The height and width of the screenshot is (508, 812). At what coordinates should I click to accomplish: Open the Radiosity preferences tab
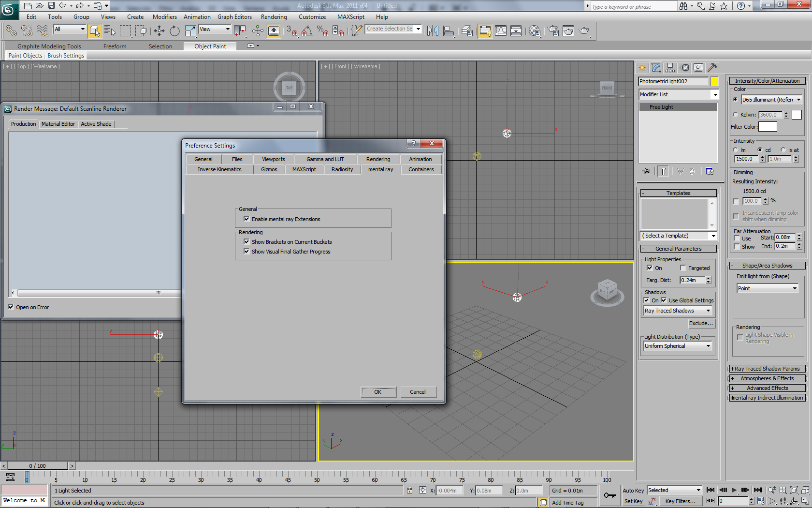pos(342,169)
